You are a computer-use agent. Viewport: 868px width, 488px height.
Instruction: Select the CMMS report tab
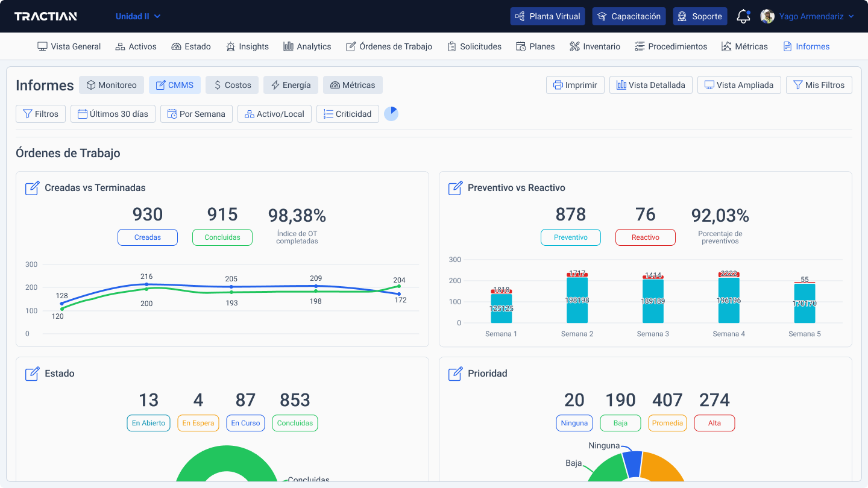(x=175, y=85)
